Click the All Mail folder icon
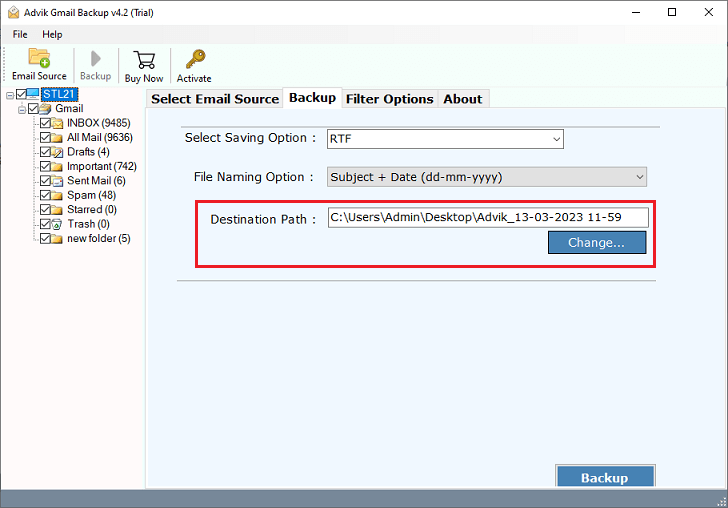The height and width of the screenshot is (508, 728). click(x=57, y=137)
